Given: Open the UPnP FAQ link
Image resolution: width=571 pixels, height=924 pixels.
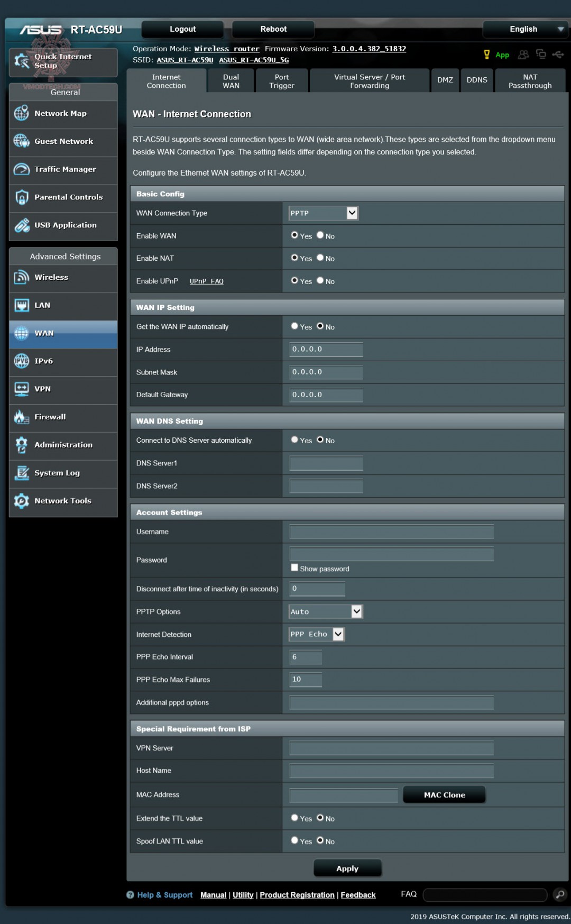Looking at the screenshot, I should pyautogui.click(x=207, y=281).
